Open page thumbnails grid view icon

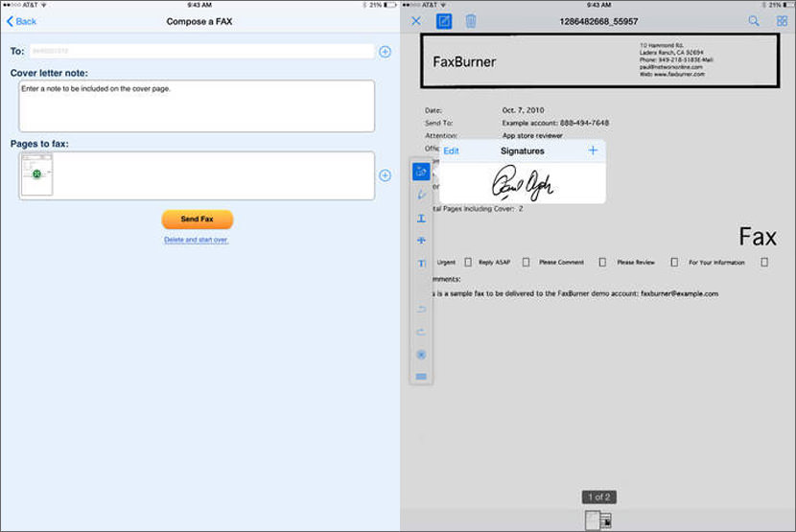pos(782,21)
